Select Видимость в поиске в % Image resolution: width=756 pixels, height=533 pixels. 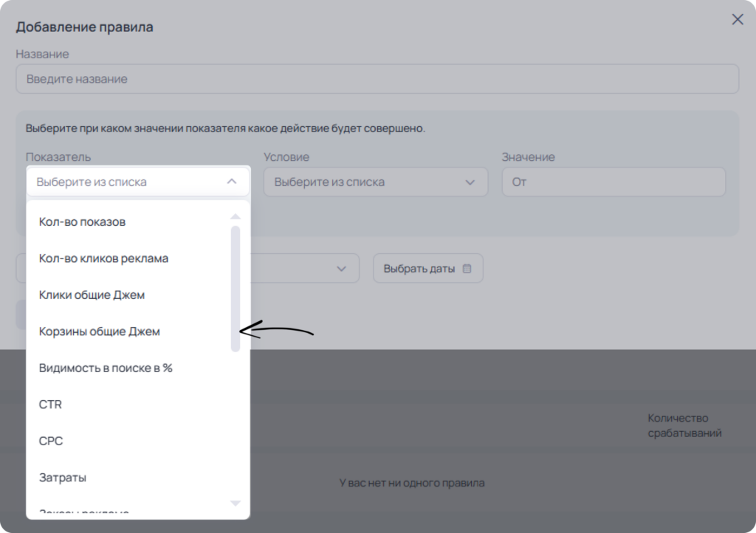coord(106,368)
